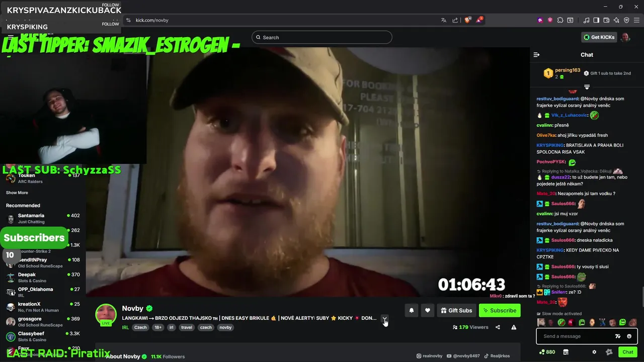Image resolution: width=644 pixels, height=362 pixels.
Task: Click the green Chat send button
Action: [627, 352]
